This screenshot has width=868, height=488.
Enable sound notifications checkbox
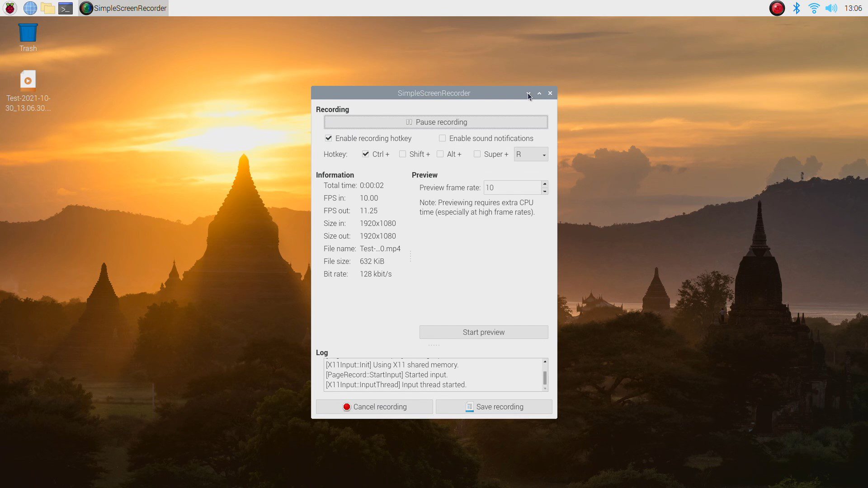pyautogui.click(x=442, y=138)
